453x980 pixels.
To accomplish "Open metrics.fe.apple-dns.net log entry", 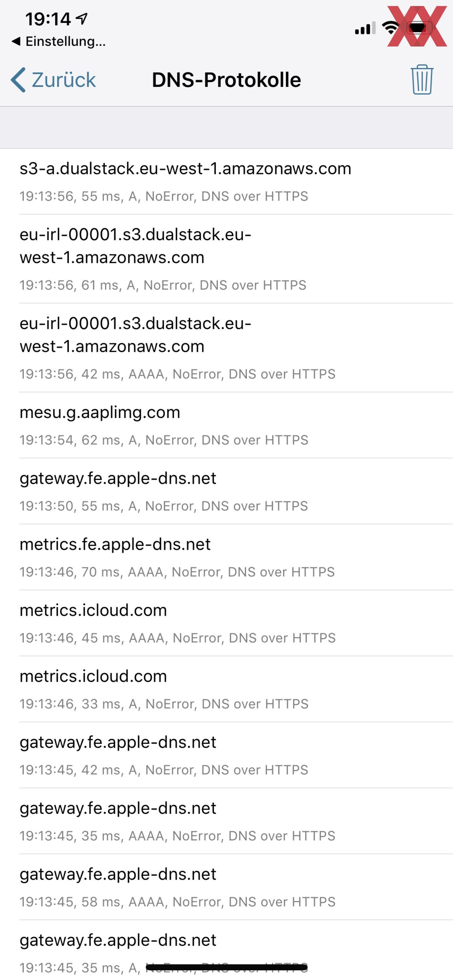I will click(x=226, y=557).
